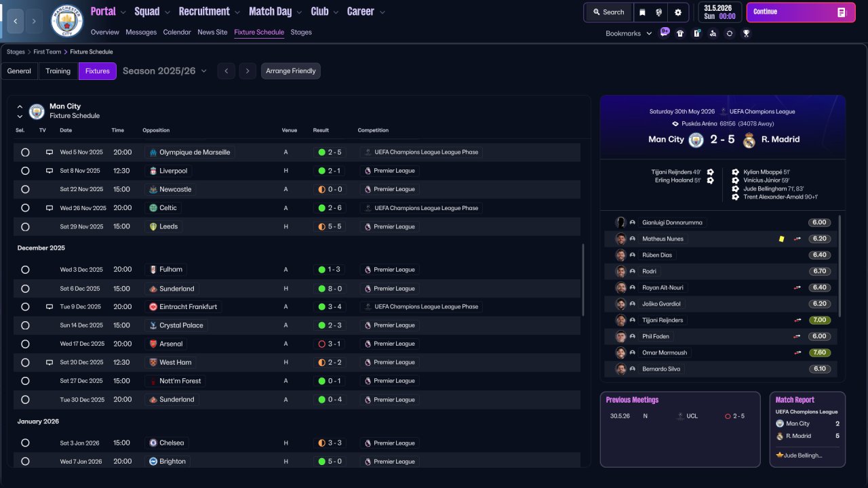The image size is (868, 488).
Task: Click the Continue button
Action: click(x=801, y=12)
